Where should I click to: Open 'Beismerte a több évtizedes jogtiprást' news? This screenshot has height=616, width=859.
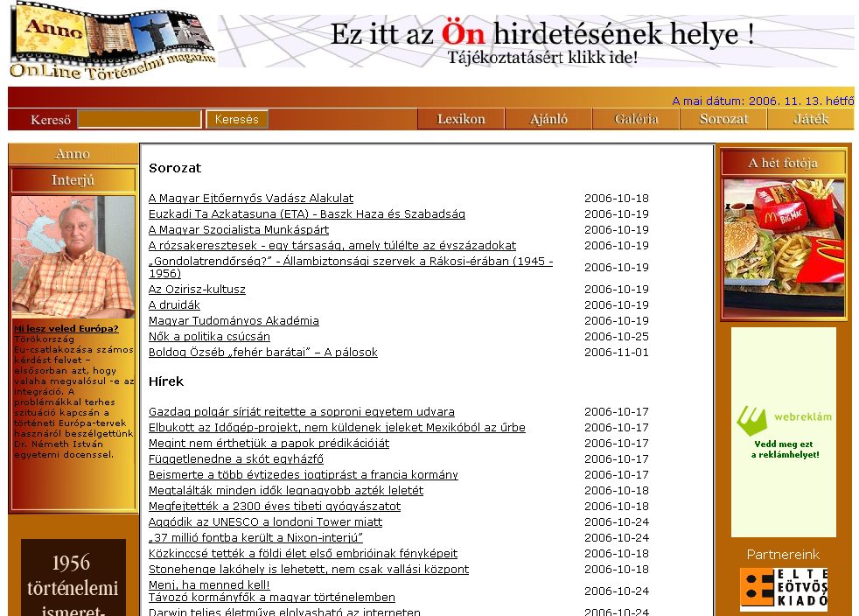pyautogui.click(x=303, y=476)
